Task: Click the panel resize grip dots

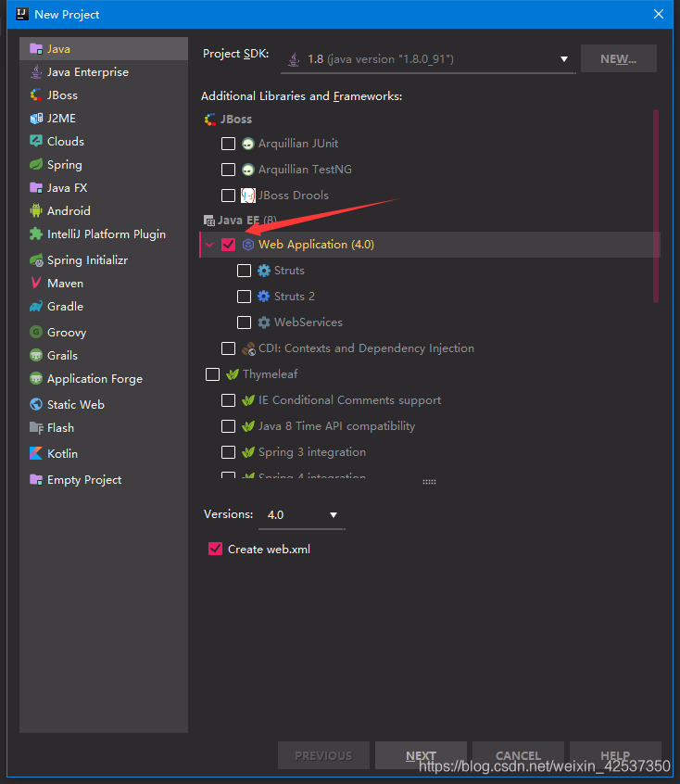Action: pyautogui.click(x=429, y=482)
